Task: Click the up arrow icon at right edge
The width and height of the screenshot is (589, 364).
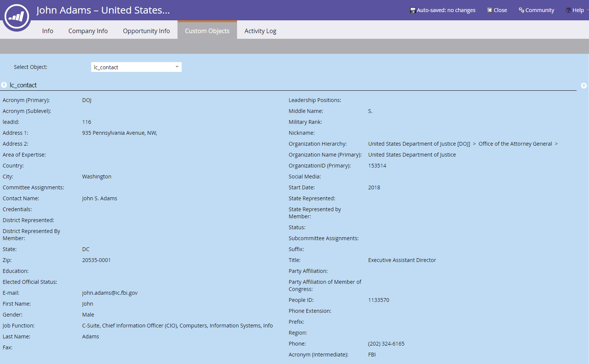Action: [x=584, y=86]
